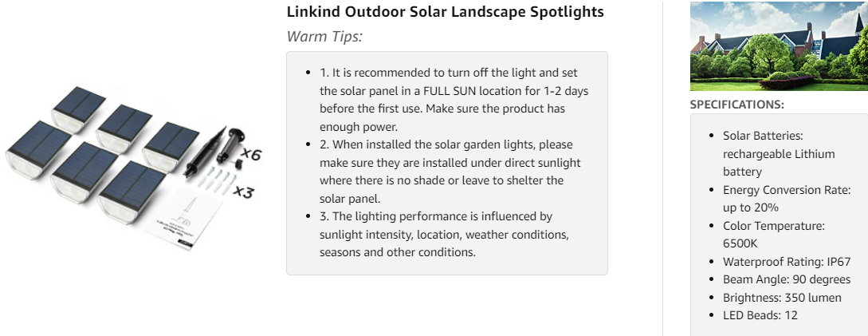Click the x3 quantity label in image
868x336 pixels.
pos(243,192)
